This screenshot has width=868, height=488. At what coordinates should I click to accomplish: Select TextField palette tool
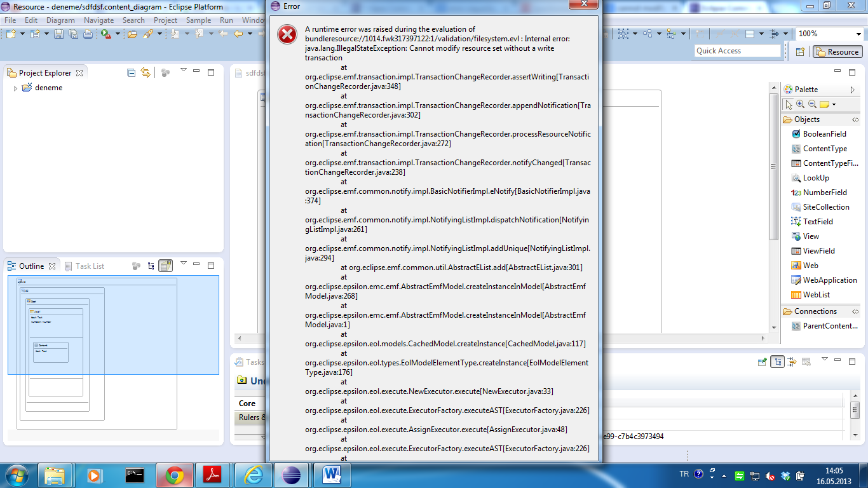coord(812,222)
